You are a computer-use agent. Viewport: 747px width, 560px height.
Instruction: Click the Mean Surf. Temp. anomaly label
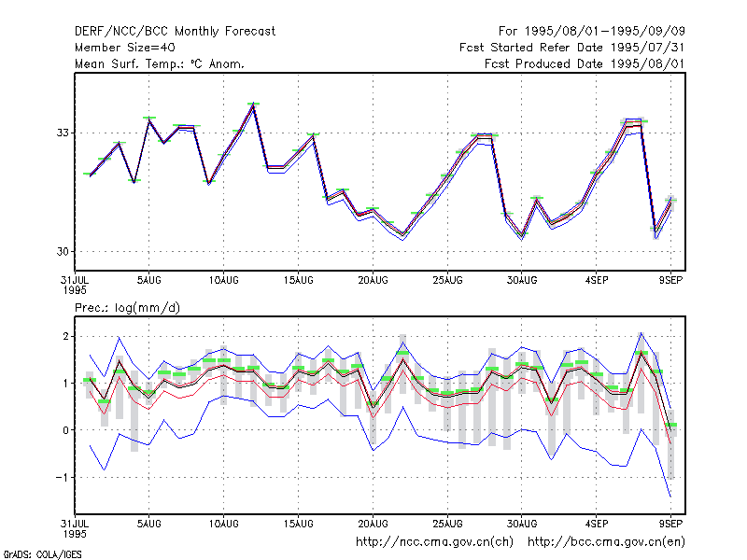(x=159, y=63)
